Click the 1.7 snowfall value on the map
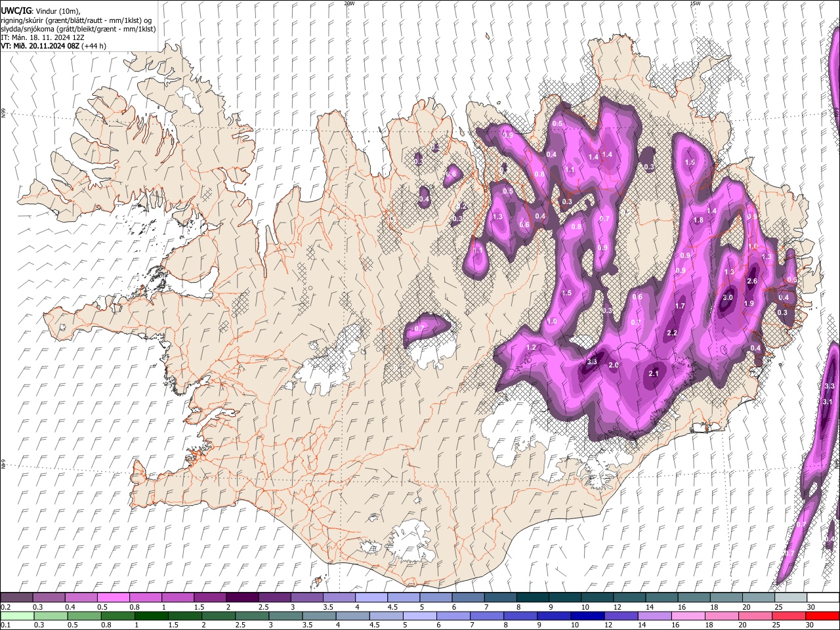The image size is (840, 630). (x=680, y=306)
